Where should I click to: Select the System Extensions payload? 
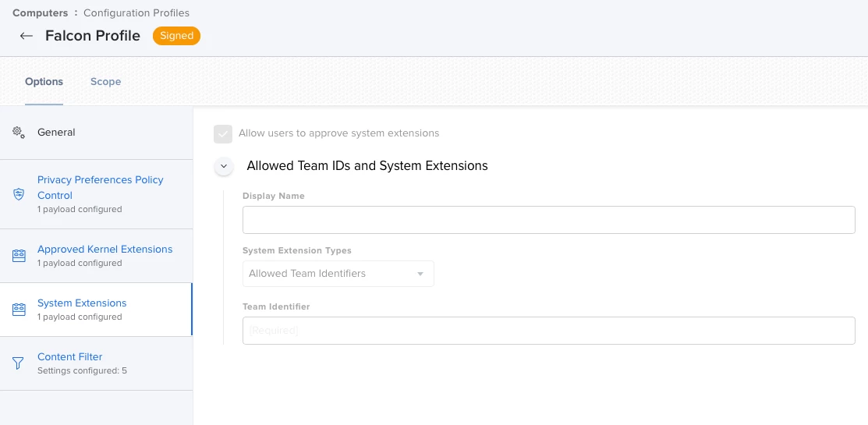pyautogui.click(x=97, y=310)
